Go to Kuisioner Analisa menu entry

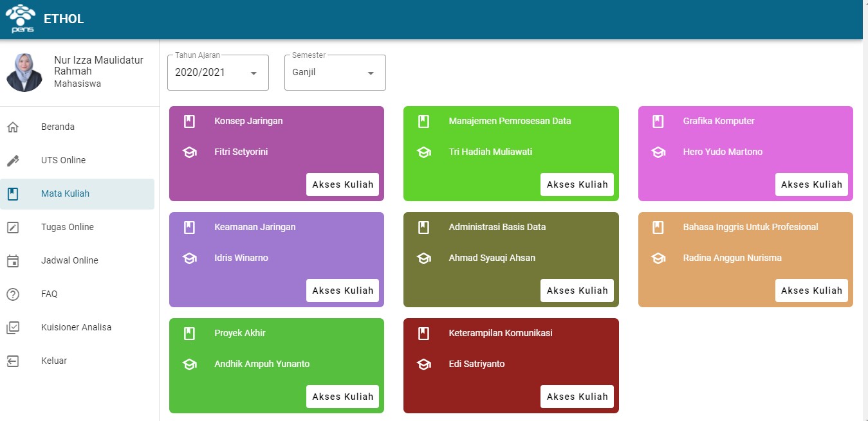click(77, 327)
